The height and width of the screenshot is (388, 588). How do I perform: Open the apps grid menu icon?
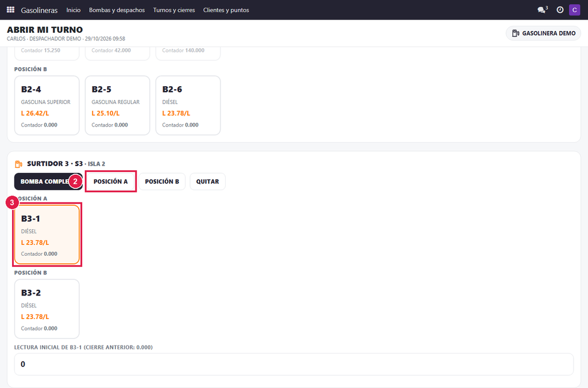(x=10, y=10)
